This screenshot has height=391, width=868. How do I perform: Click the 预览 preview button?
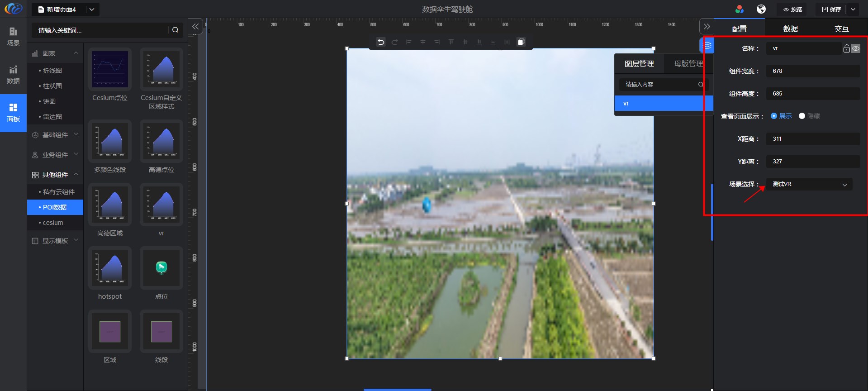792,9
